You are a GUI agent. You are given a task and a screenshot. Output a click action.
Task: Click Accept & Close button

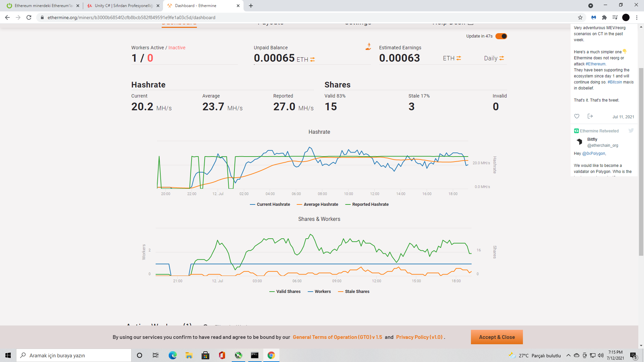496,337
